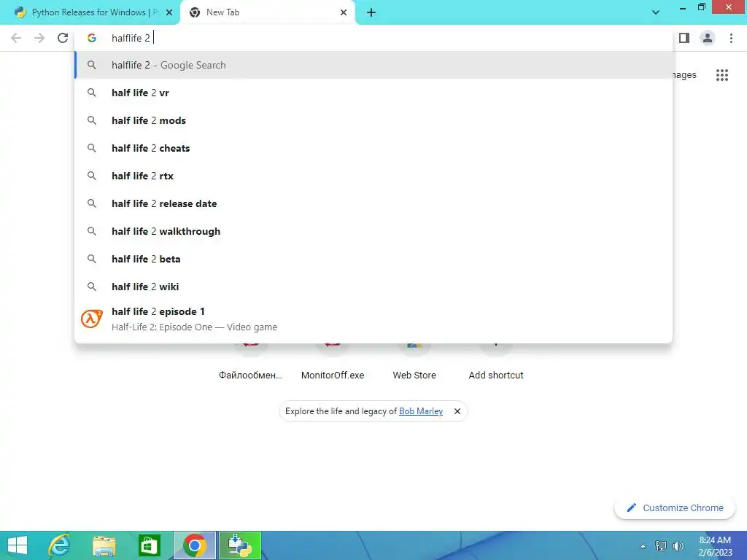Click the search icon beside 'half life 2 vr'
The height and width of the screenshot is (560, 747).
91,93
